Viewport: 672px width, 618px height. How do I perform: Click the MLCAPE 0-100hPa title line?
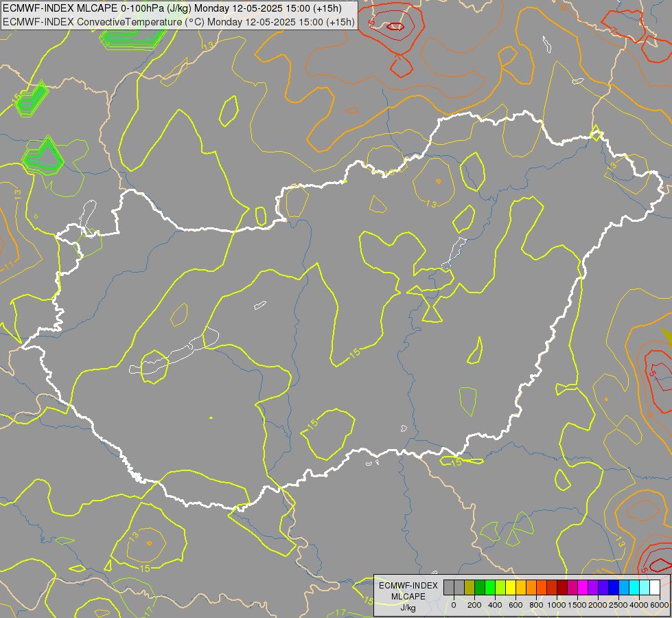coord(172,8)
